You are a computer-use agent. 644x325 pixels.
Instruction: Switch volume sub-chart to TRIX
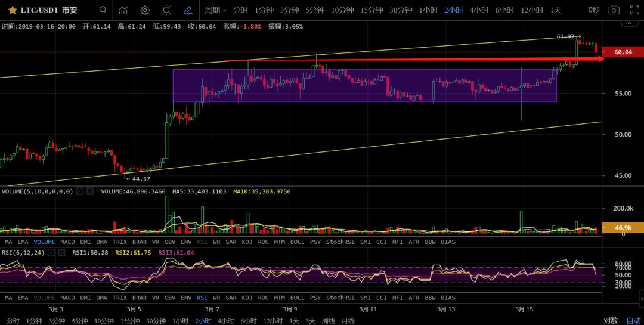point(119,242)
